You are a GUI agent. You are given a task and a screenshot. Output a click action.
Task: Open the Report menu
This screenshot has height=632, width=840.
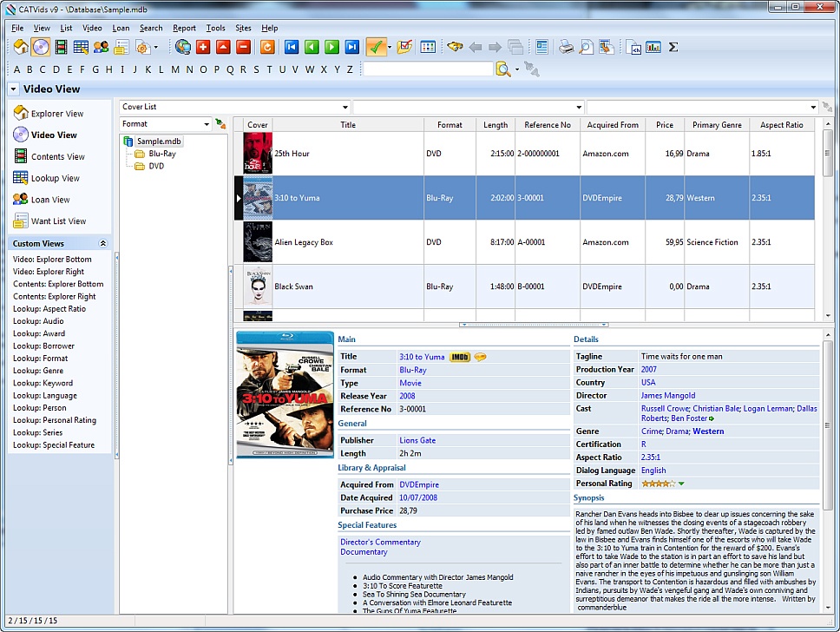184,28
